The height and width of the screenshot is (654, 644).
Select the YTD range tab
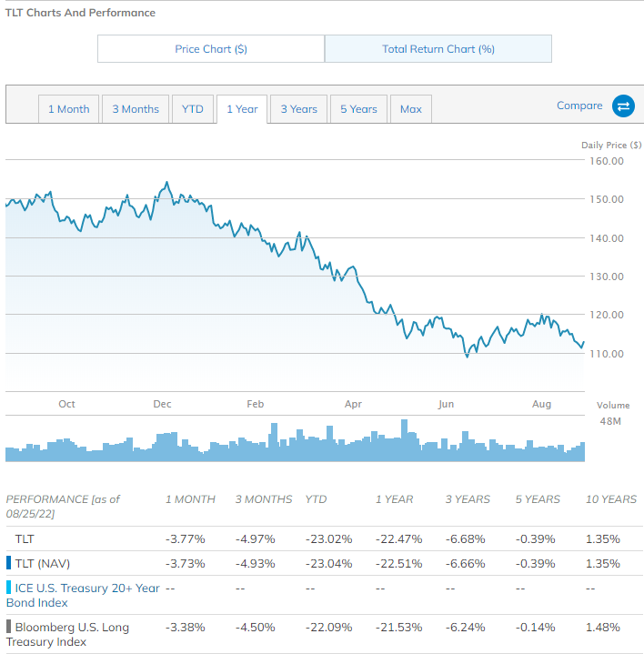(x=193, y=109)
